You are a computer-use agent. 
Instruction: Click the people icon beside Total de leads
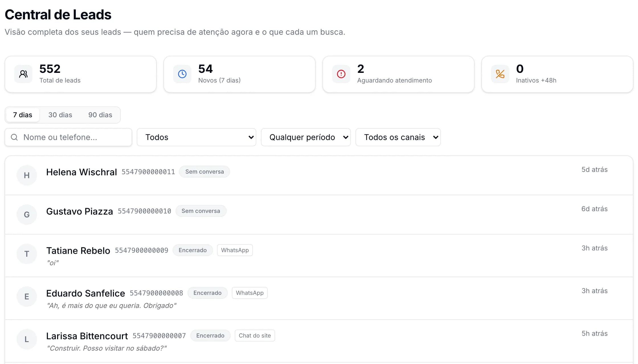tap(23, 74)
